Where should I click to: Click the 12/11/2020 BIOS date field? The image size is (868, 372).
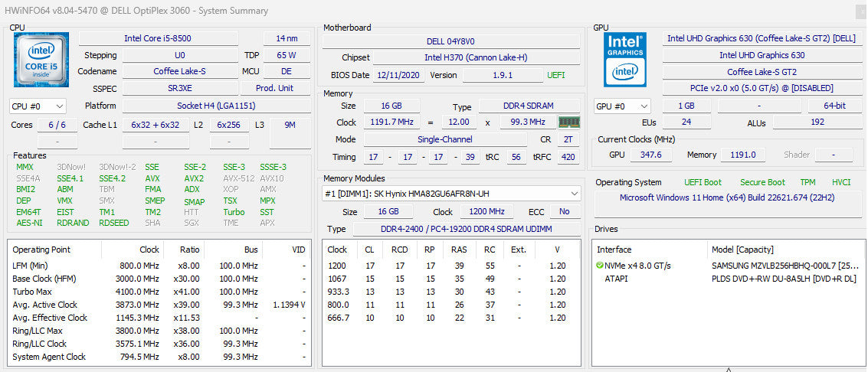398,75
